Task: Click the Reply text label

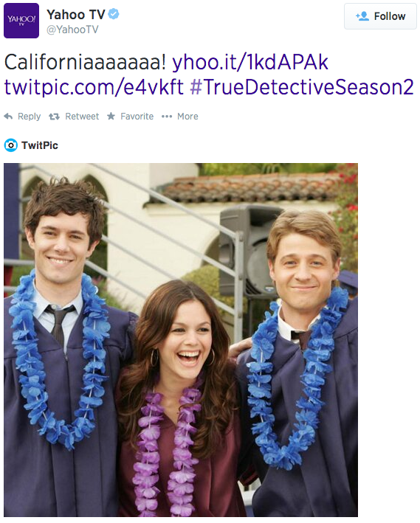Action: [29, 117]
